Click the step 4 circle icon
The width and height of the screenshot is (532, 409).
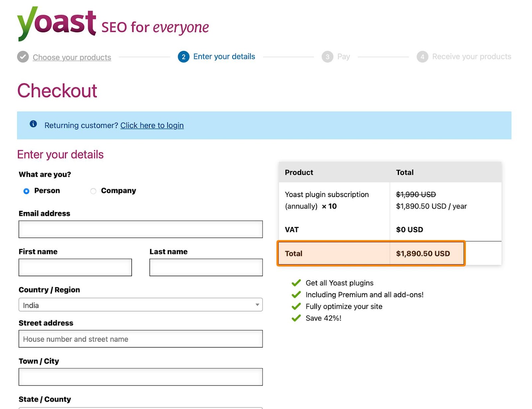[422, 57]
